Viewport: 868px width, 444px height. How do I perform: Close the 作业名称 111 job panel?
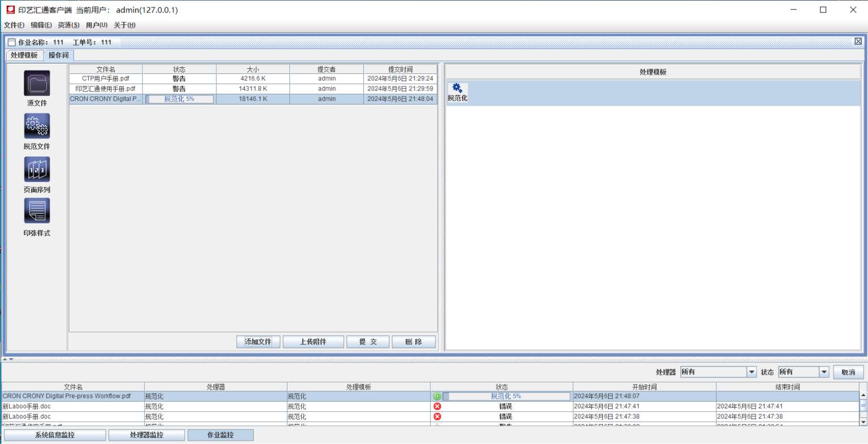pyautogui.click(x=858, y=41)
